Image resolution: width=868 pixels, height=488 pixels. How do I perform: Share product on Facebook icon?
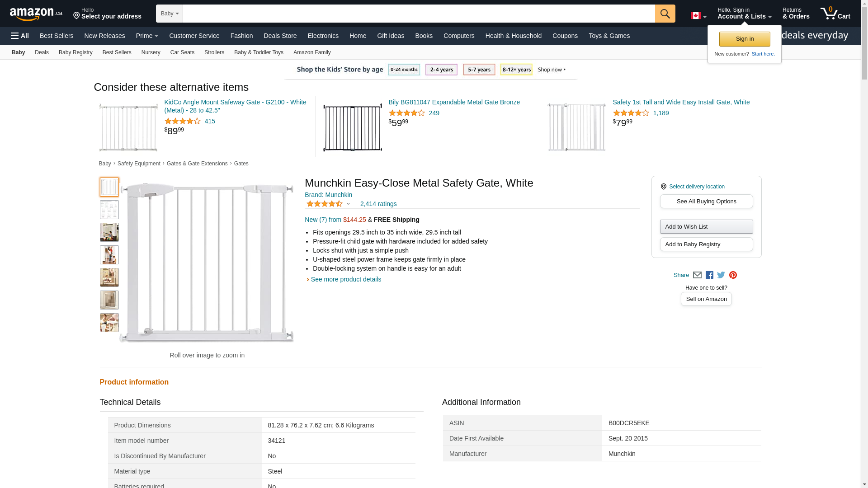coord(709,275)
